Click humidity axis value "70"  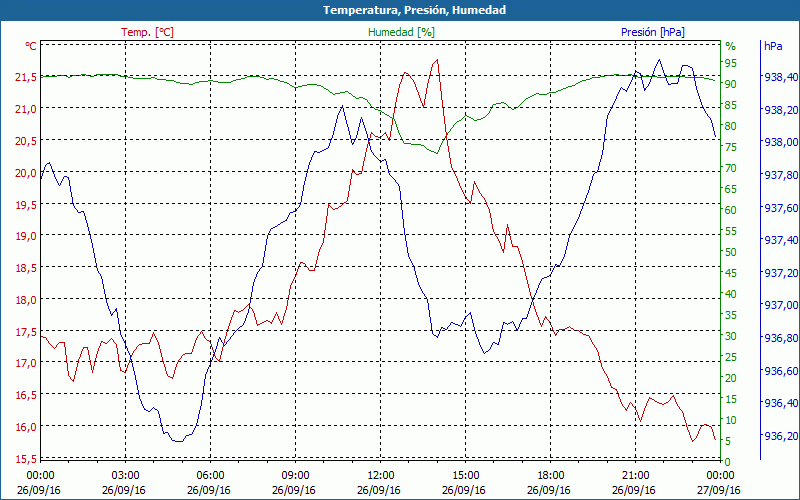[x=731, y=168]
